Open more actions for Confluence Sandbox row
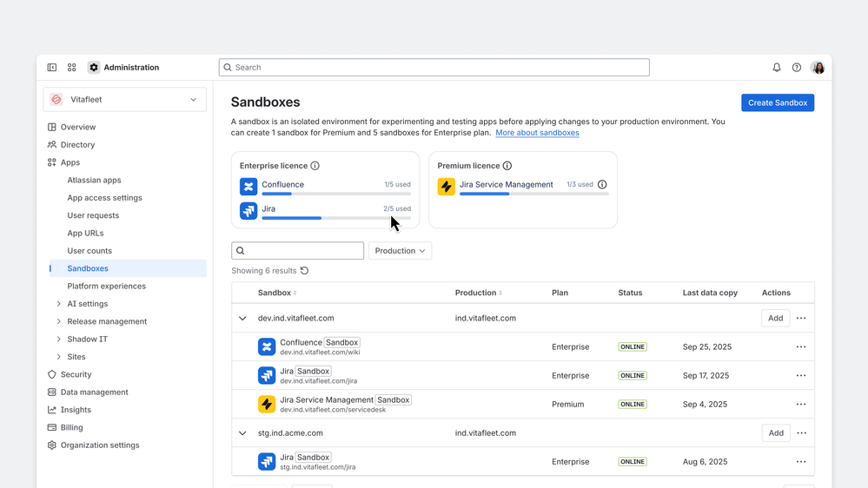 tap(801, 346)
